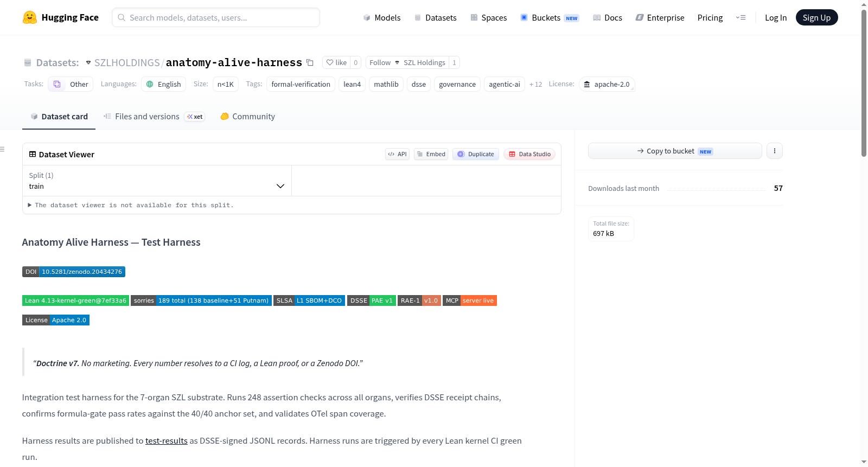Switch to the Community tab

(247, 116)
